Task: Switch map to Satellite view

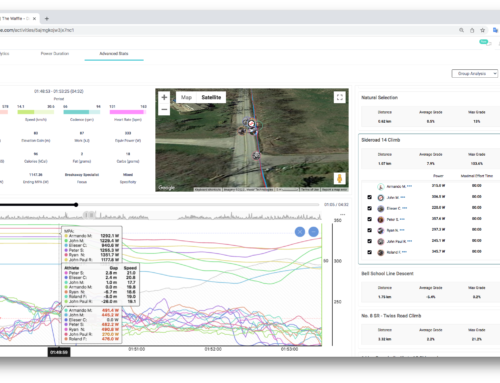Action: point(211,97)
